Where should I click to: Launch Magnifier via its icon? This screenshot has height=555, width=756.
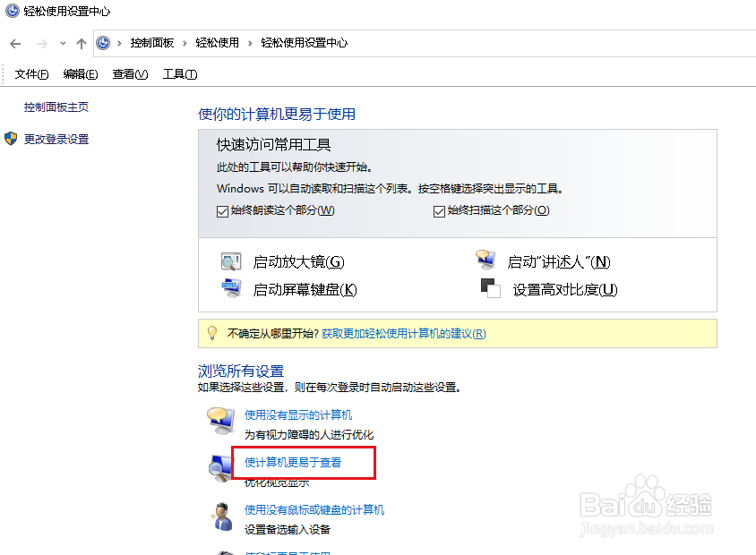coord(231,260)
